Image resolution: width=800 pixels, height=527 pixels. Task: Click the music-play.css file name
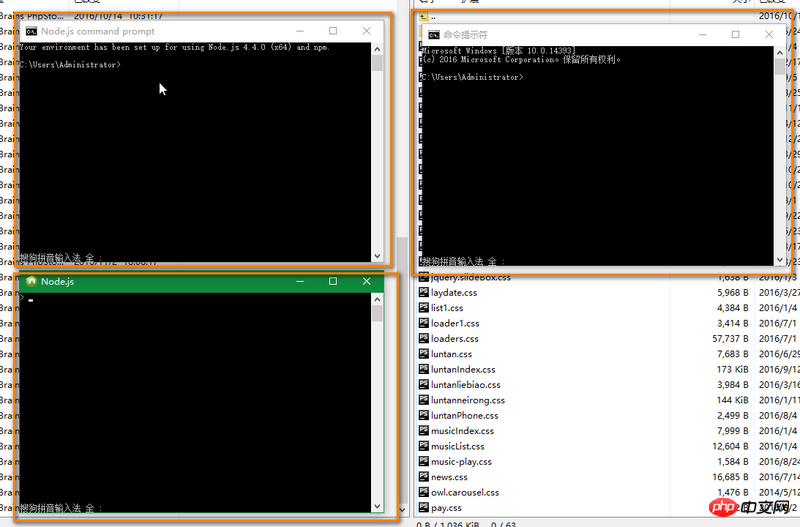pos(461,462)
